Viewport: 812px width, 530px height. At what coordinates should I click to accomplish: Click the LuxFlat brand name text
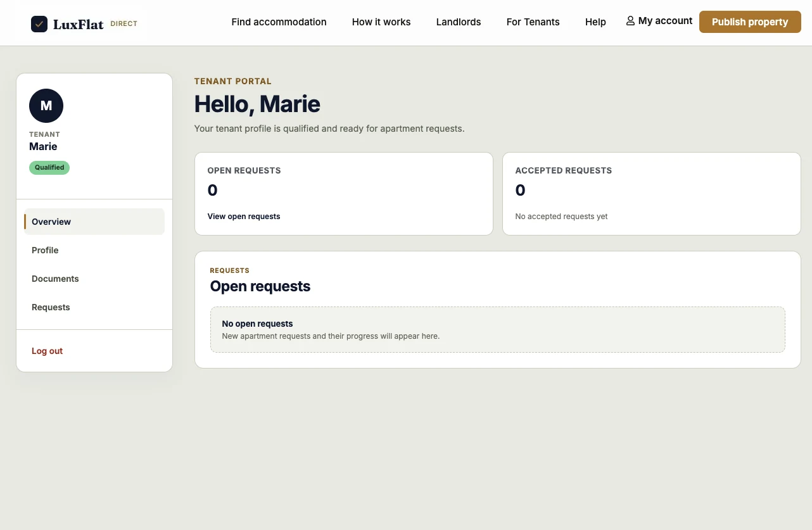coord(79,25)
